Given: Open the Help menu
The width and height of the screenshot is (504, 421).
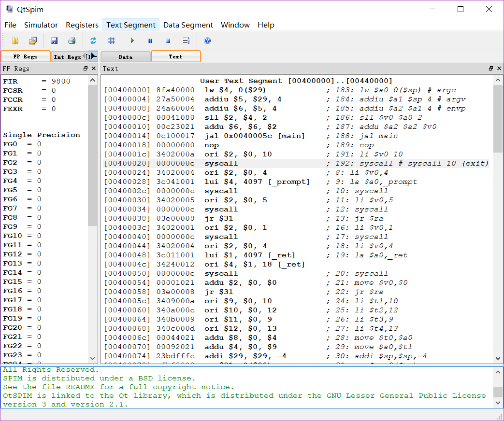Looking at the screenshot, I should [x=266, y=25].
